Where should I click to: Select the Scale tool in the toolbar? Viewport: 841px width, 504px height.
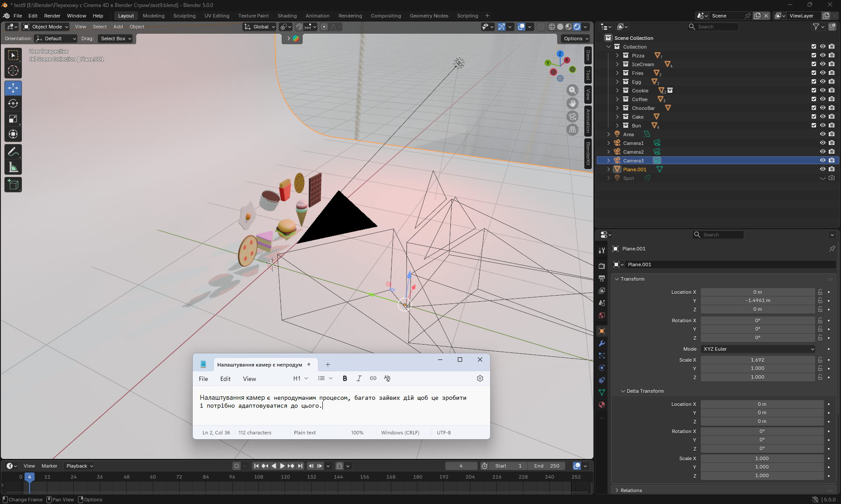13,119
